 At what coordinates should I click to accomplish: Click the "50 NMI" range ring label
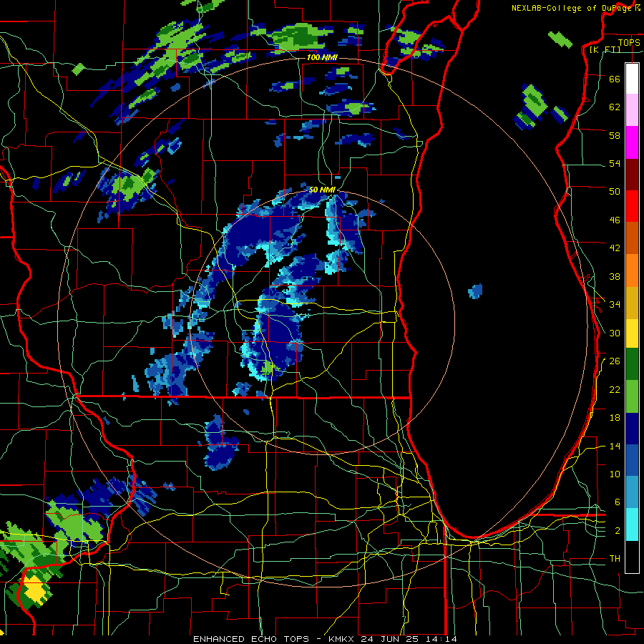tap(322, 190)
